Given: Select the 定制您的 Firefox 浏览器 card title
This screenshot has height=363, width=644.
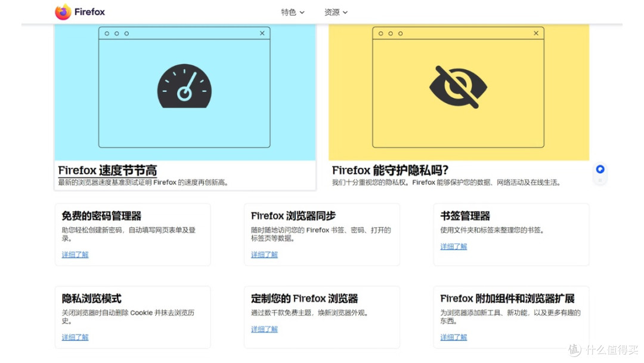Looking at the screenshot, I should (x=304, y=299).
